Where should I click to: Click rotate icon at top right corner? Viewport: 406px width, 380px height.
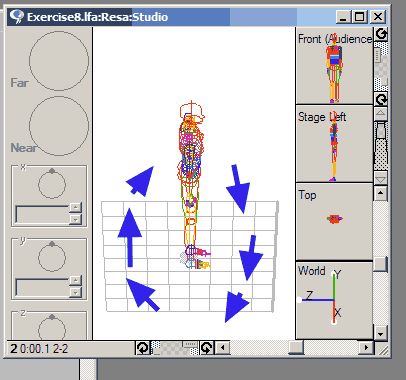click(381, 34)
